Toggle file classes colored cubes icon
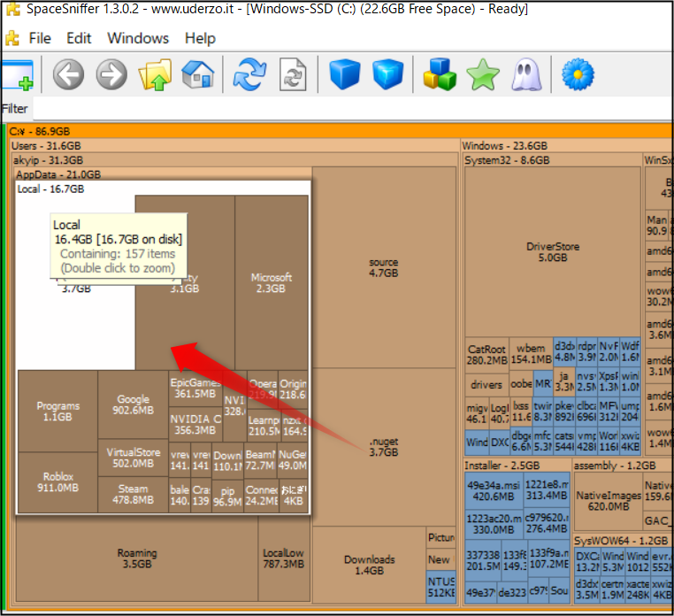The image size is (674, 616). [x=440, y=74]
